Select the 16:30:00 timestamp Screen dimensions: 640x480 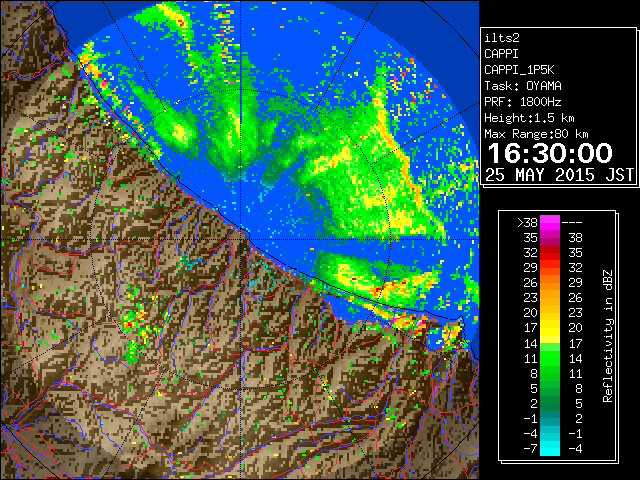click(550, 153)
